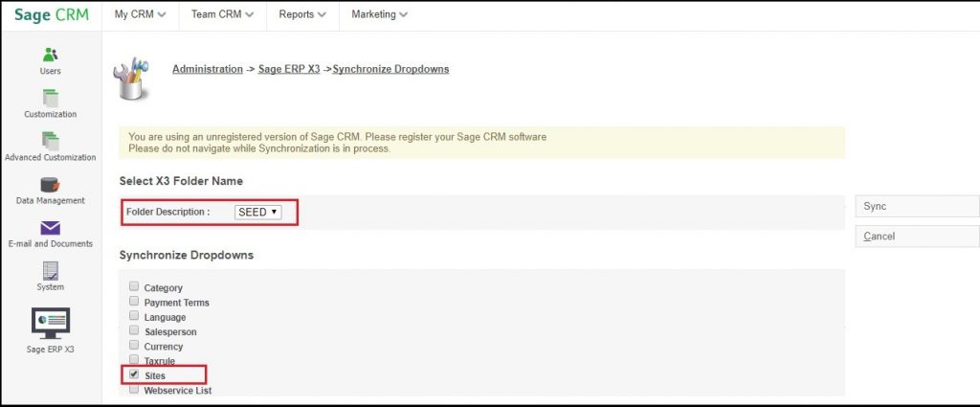980x407 pixels.
Task: Click the Advanced Customization label
Action: (50, 158)
